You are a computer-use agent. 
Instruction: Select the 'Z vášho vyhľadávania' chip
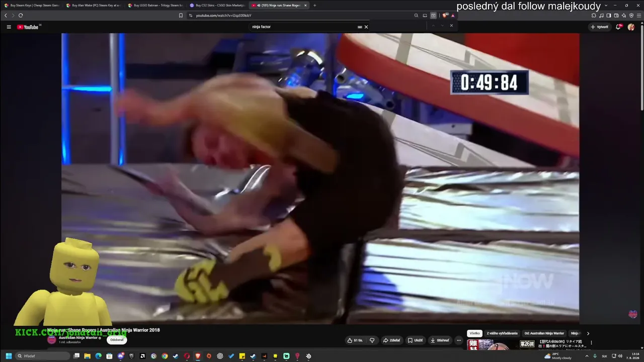tap(502, 333)
